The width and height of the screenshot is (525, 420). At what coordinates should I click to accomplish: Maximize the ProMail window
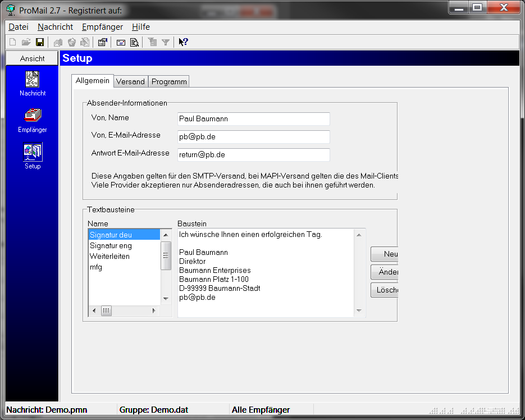477,8
